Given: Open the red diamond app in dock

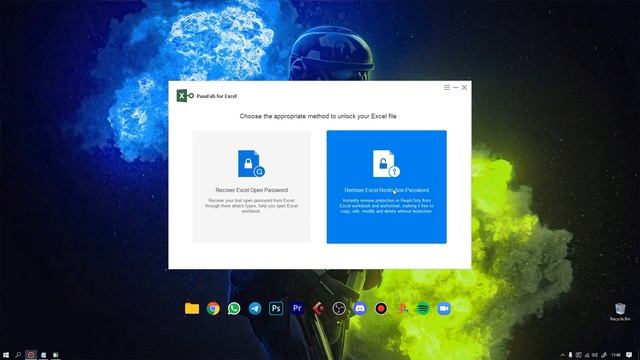Looking at the screenshot, I should 318,309.
